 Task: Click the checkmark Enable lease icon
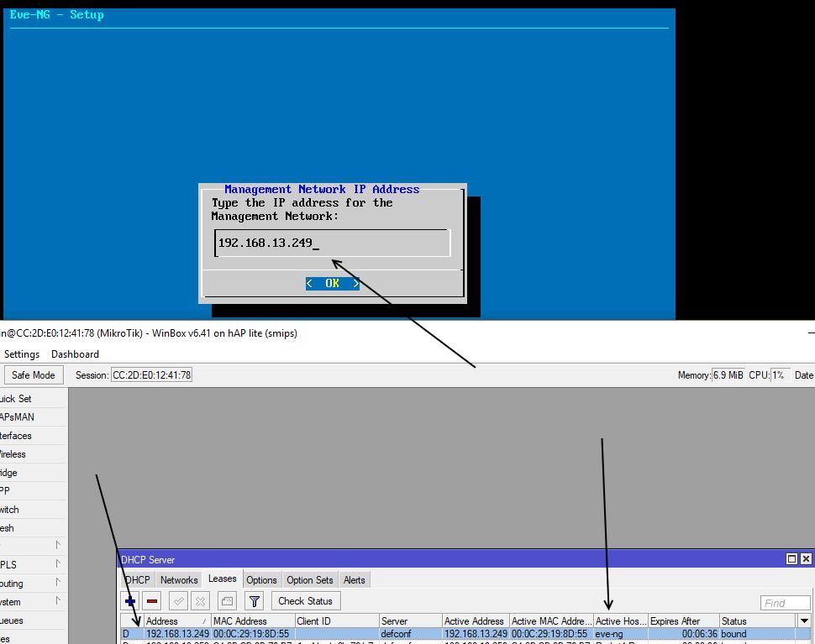click(x=178, y=601)
